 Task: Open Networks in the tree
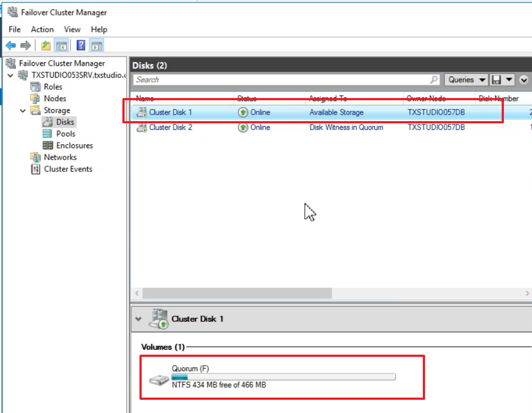pyautogui.click(x=61, y=157)
